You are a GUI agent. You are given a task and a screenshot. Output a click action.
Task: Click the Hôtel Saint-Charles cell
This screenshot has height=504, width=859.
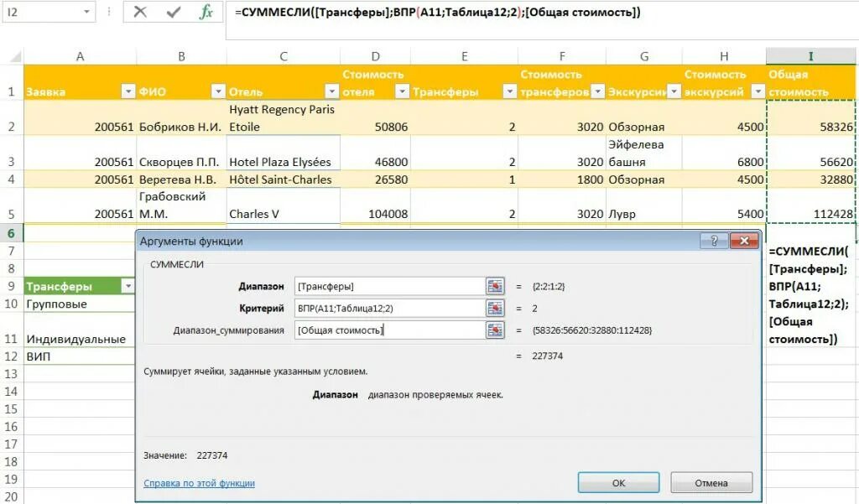(x=284, y=179)
